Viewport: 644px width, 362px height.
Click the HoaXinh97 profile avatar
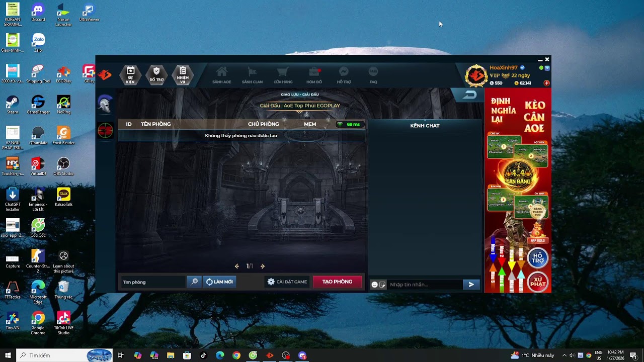coord(475,75)
